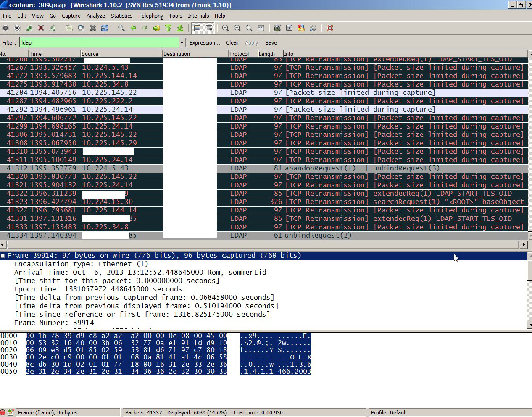This screenshot has width=532, height=417.
Task: Open the View menu
Action: pyautogui.click(x=38, y=16)
